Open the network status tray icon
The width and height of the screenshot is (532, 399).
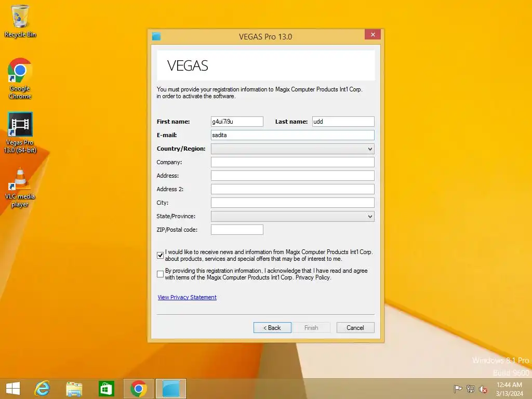click(470, 389)
